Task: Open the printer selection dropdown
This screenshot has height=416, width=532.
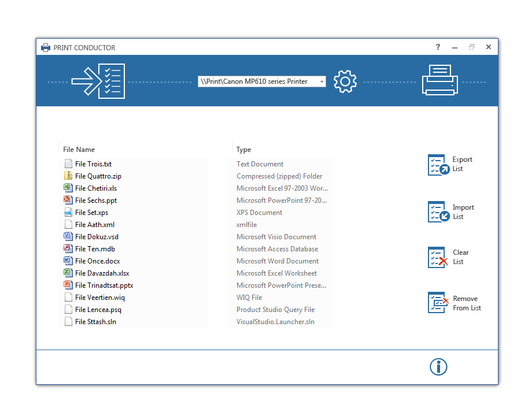Action: point(261,81)
